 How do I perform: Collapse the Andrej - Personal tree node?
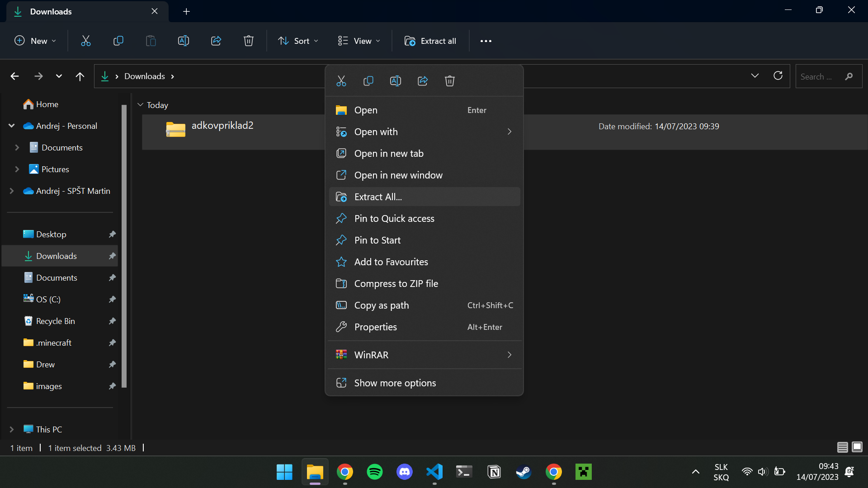(12, 126)
